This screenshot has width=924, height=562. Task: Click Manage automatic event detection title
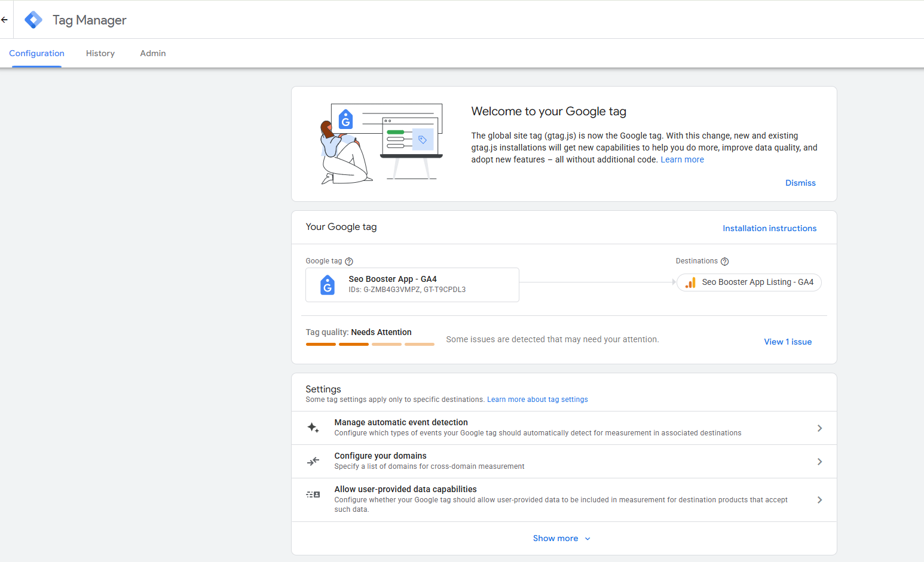(401, 422)
